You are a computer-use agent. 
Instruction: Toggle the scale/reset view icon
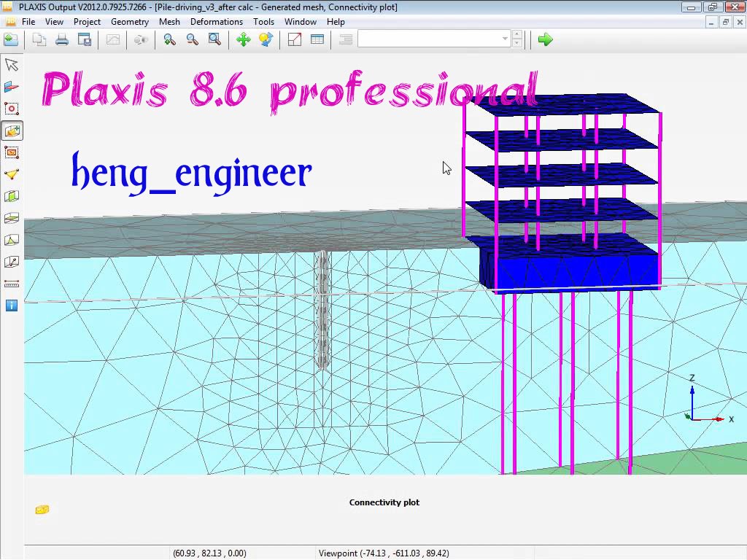point(293,39)
